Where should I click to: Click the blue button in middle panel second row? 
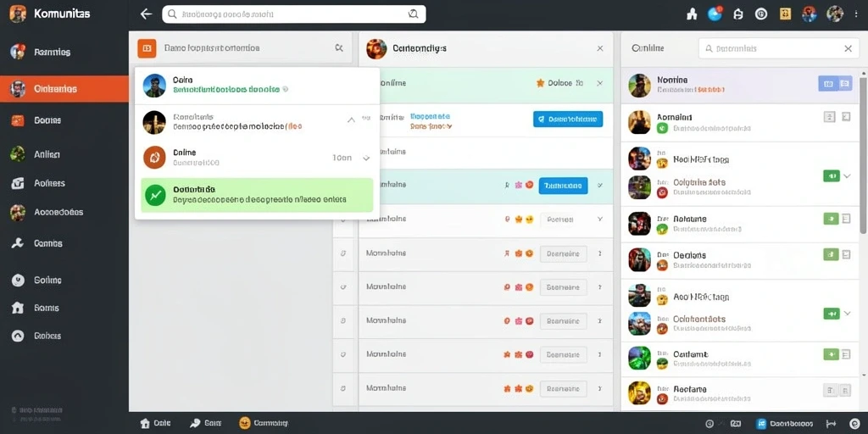(x=568, y=119)
